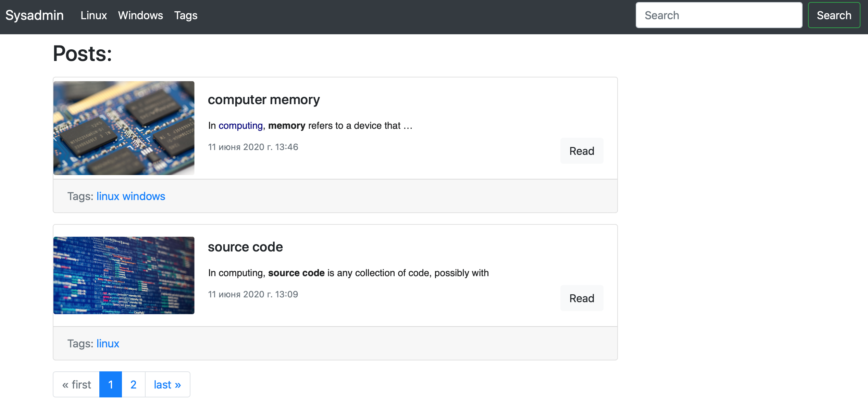Click the Search button

[x=834, y=15]
